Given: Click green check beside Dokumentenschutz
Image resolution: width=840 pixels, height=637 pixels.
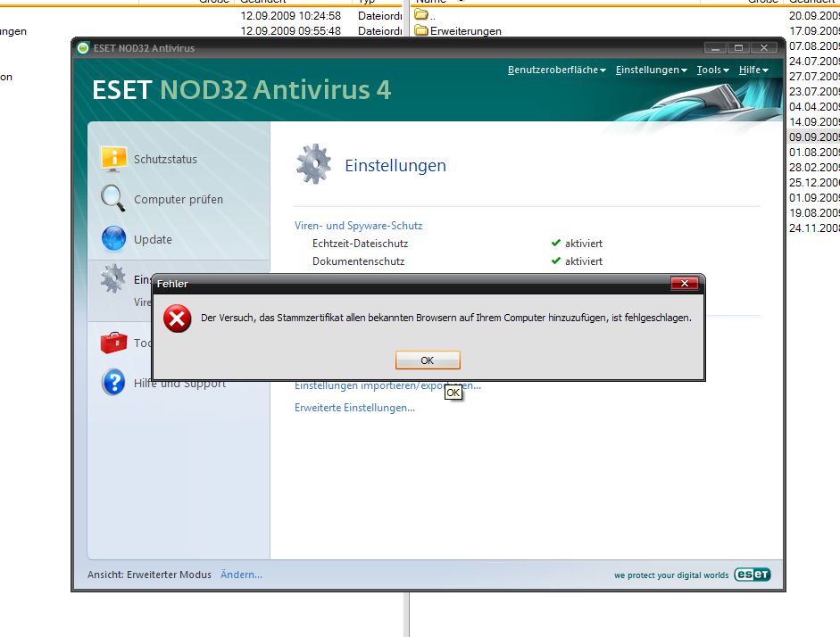Looking at the screenshot, I should click(x=555, y=261).
